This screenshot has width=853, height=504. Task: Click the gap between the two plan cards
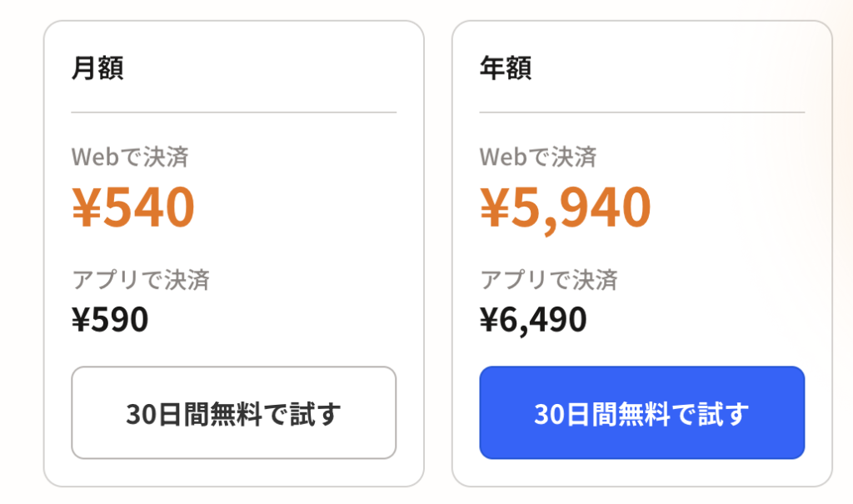click(438, 250)
